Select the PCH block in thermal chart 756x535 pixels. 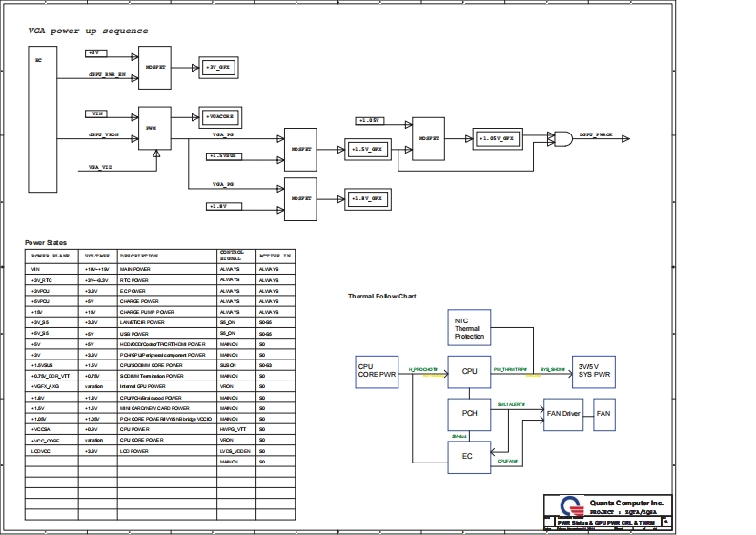(469, 414)
